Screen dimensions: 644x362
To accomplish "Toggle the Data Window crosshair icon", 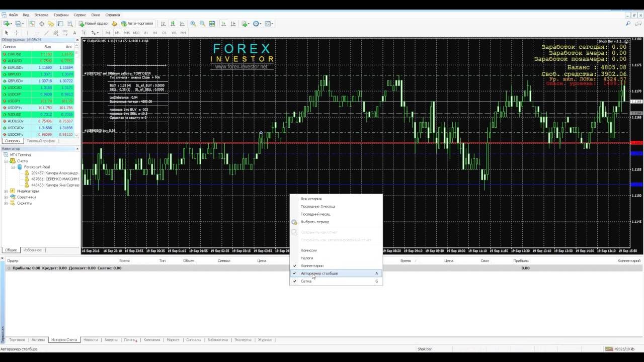I will 41,24.
